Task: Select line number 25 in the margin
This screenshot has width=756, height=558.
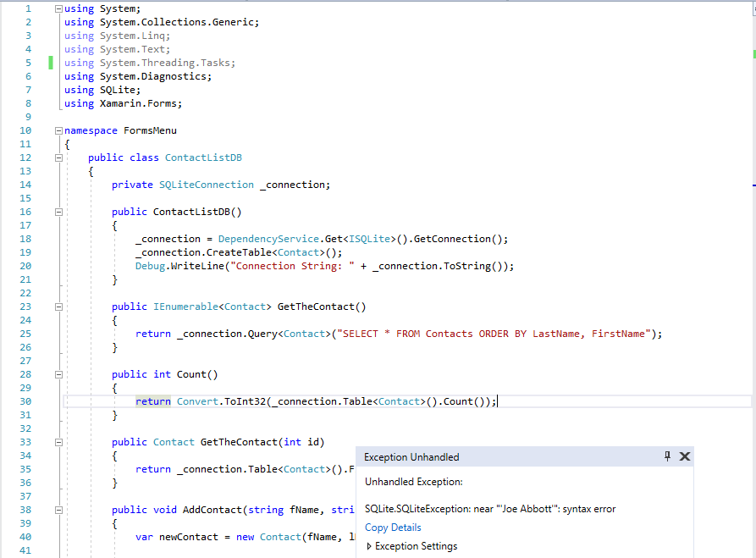Action: point(25,333)
